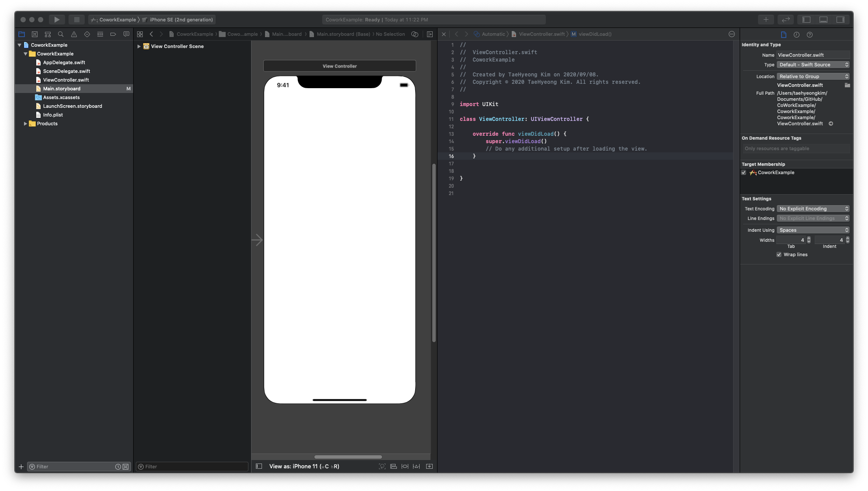Viewport: 868px width, 491px height.
Task: Click the Run play button
Action: tap(56, 20)
